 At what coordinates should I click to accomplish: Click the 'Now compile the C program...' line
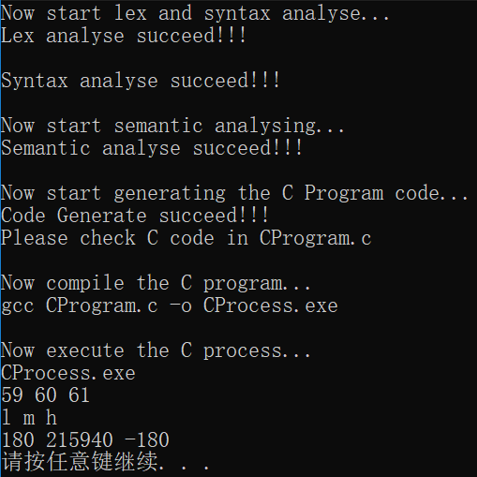click(156, 283)
